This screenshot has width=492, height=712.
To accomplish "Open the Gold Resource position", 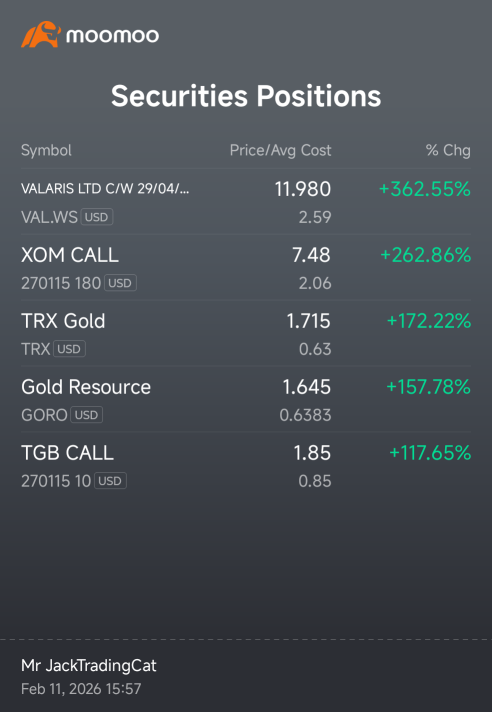I will (x=246, y=399).
